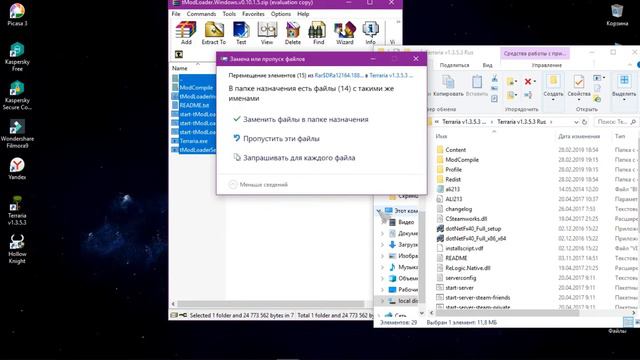Click the red X delete icon in Explorer ribbon

(528, 82)
